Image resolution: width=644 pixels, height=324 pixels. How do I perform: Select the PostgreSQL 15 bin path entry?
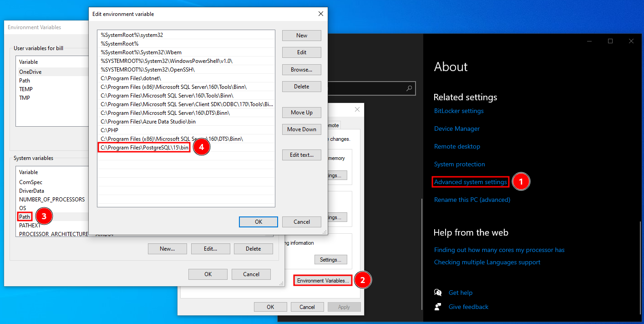click(x=144, y=147)
